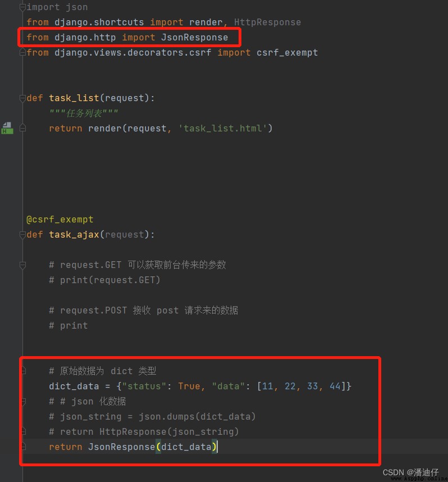Click the request parameter of task_ajax
Viewport: 448px width, 482px height.
[125, 235]
